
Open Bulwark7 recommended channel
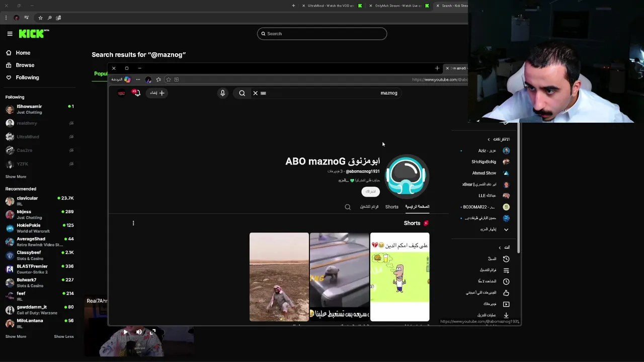click(39, 283)
